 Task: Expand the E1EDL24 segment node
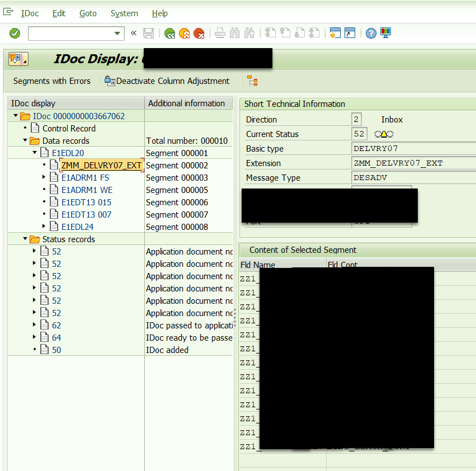click(x=44, y=227)
